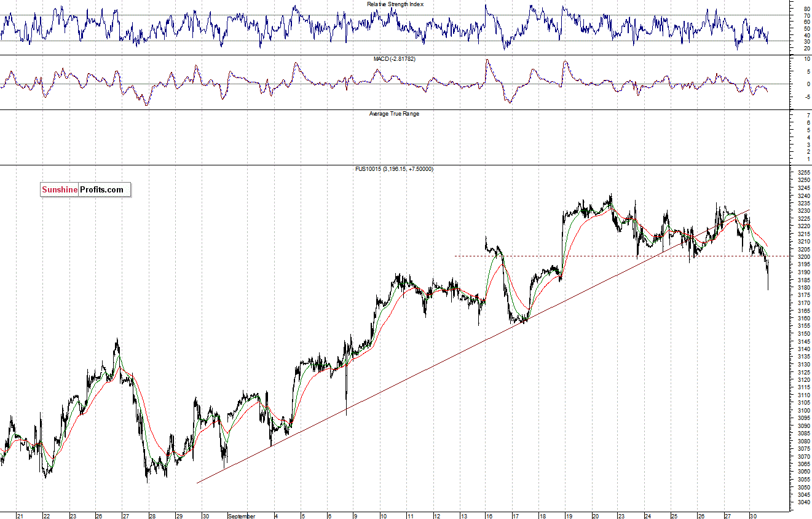The image size is (812, 519).
Task: Click the 'Average True Range' panel title
Action: (x=394, y=114)
